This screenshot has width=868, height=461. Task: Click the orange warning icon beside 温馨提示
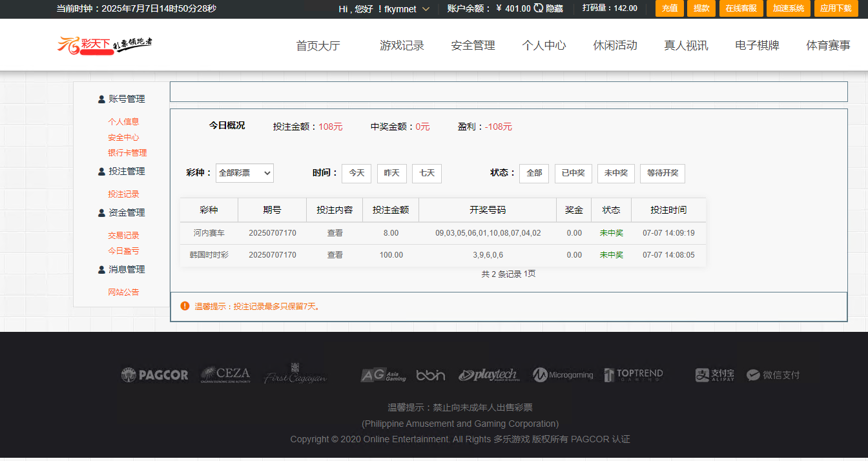tap(185, 305)
